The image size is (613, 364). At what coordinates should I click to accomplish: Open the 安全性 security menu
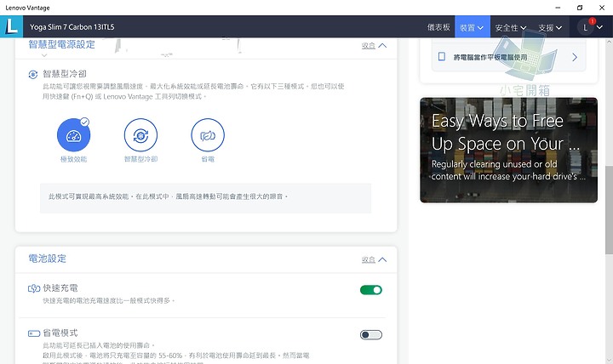tap(511, 27)
